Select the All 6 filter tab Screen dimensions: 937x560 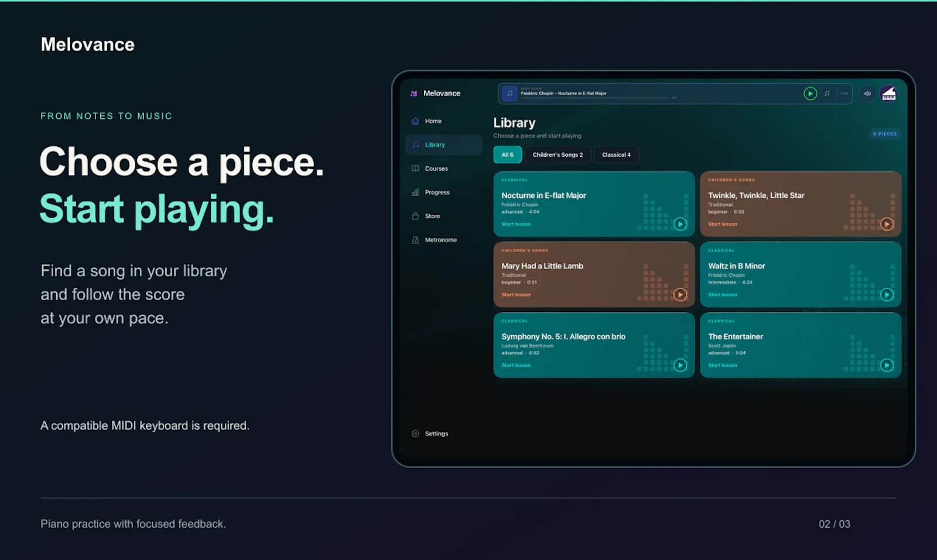[507, 154]
